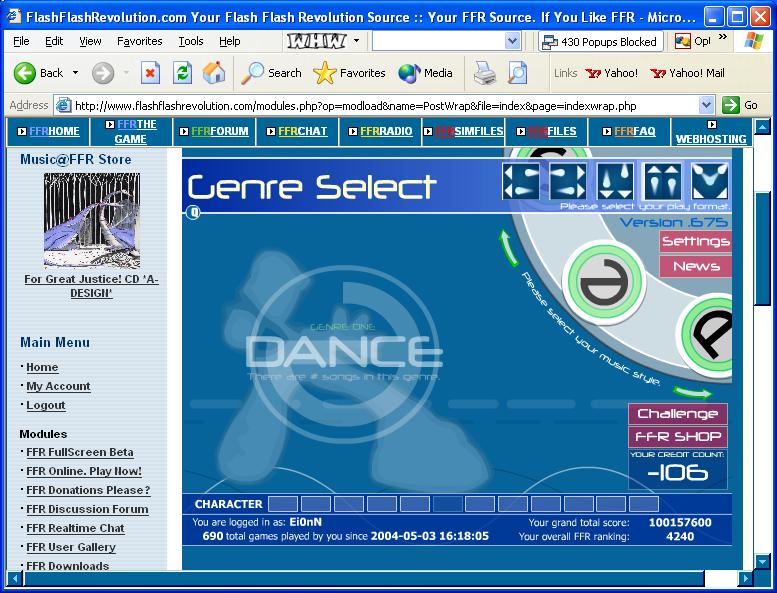Open the Favorites menu in menu bar
The image size is (777, 593).
click(x=139, y=41)
